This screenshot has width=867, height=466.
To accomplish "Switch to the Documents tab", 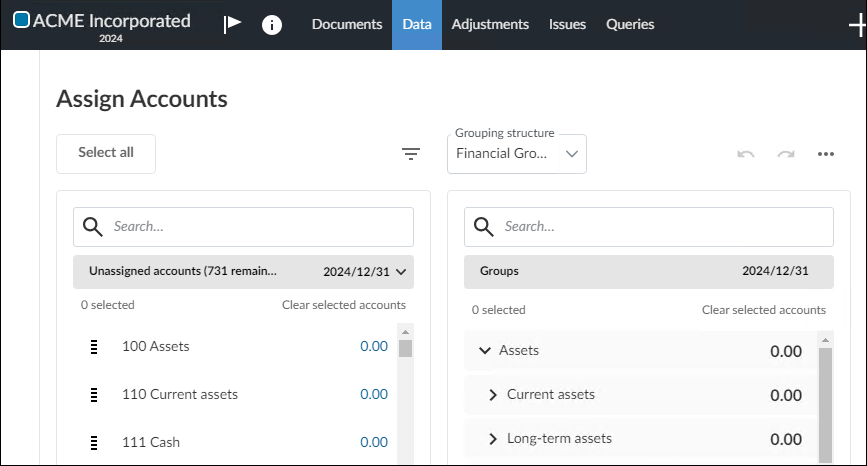I will [347, 25].
